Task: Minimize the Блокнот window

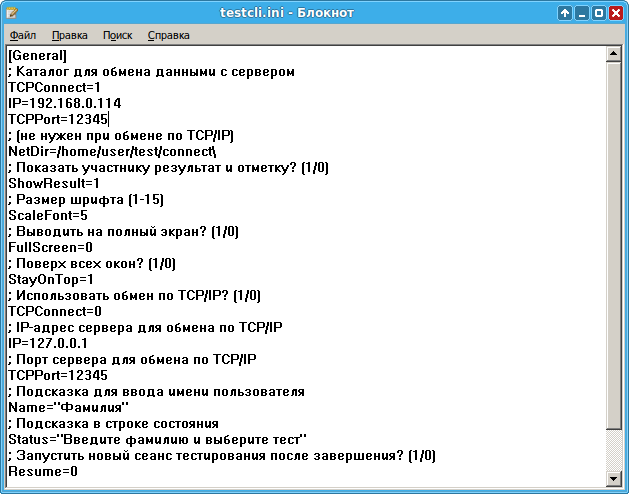Action: [x=582, y=13]
